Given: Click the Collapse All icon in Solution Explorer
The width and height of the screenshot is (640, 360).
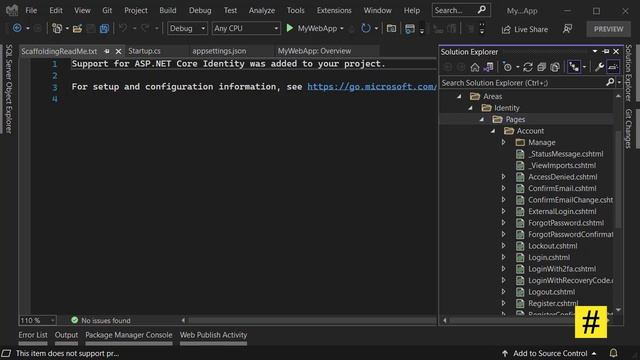Looking at the screenshot, I should (541, 67).
